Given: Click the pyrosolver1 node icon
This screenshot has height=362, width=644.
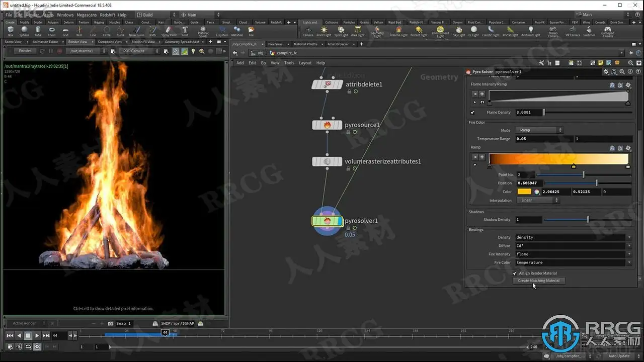Looking at the screenshot, I should point(327,221).
